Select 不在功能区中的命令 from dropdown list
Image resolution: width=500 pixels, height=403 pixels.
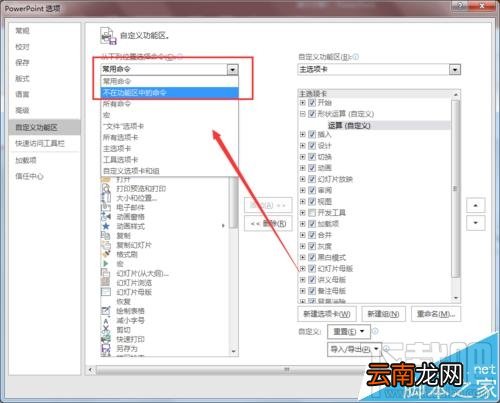point(170,93)
